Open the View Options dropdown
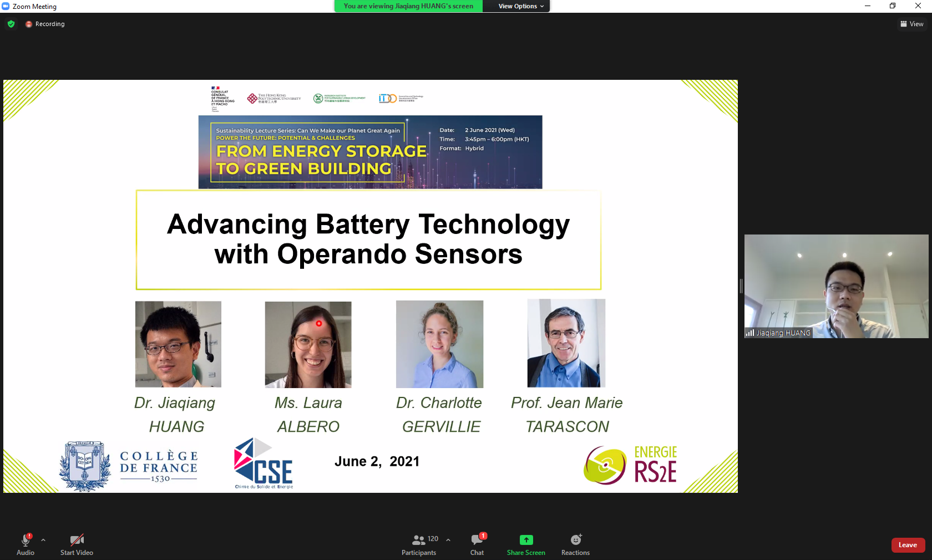The width and height of the screenshot is (932, 560). point(520,6)
